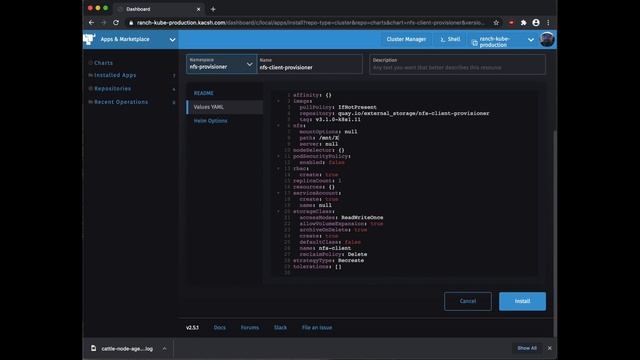
Task: Expand download options for cattle-node-age log
Action: pyautogui.click(x=164, y=349)
